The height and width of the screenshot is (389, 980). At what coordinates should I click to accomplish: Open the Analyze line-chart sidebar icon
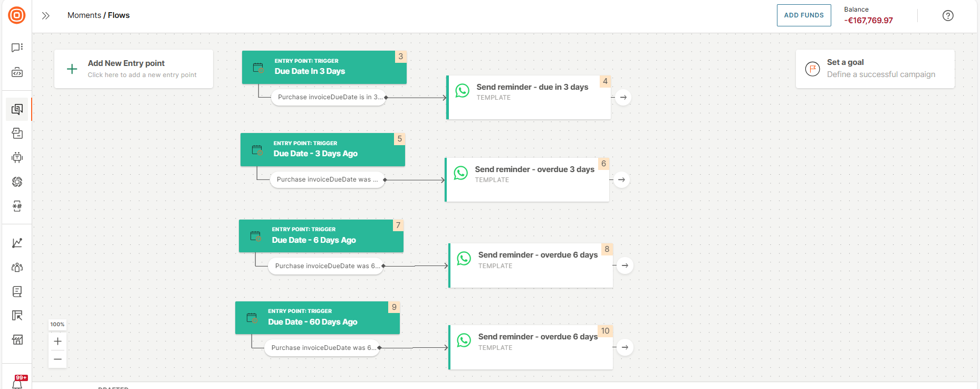click(x=17, y=243)
